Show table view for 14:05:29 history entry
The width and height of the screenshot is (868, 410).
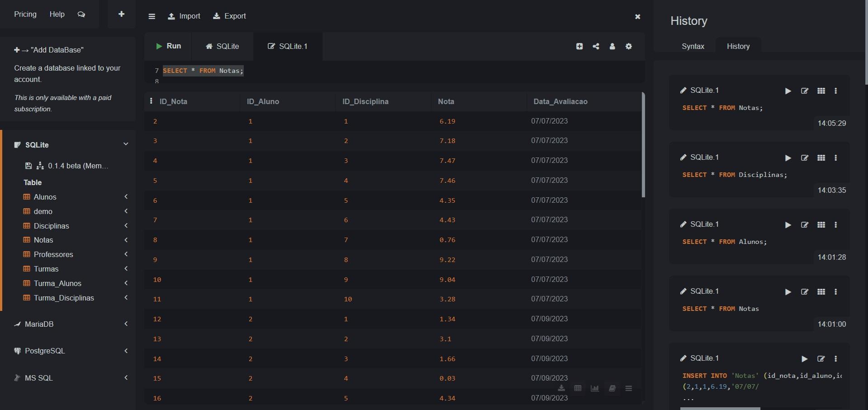[x=821, y=91]
